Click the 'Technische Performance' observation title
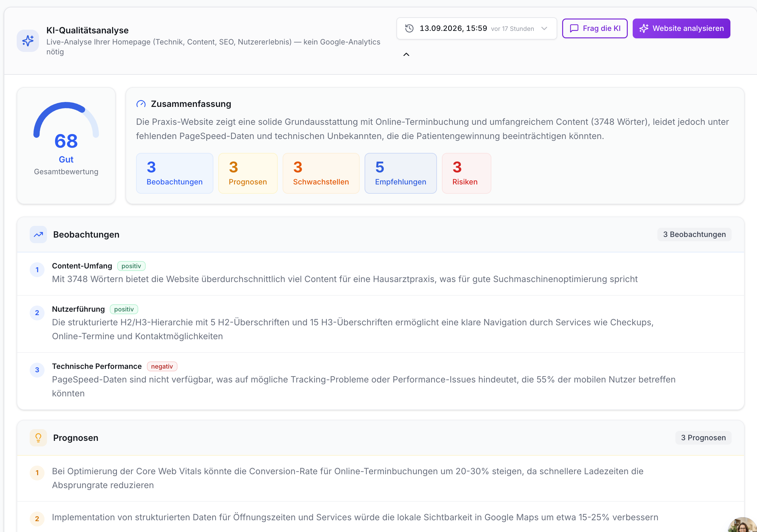Screen dimensions: 757x532 [97, 366]
